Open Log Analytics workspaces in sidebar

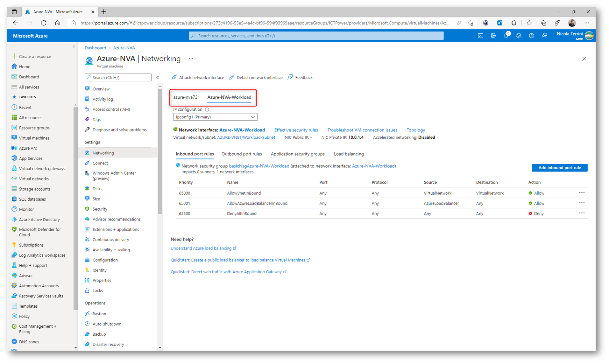42,255
